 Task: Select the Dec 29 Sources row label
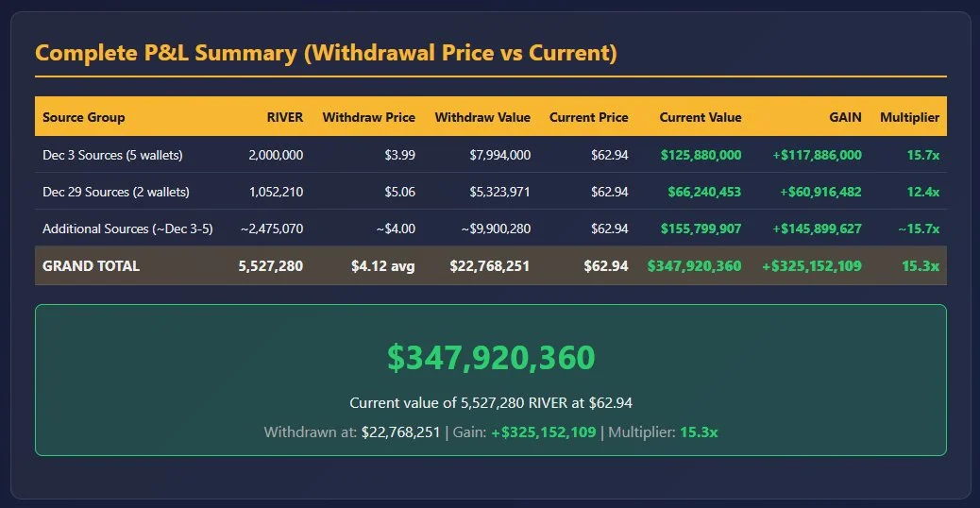(116, 192)
